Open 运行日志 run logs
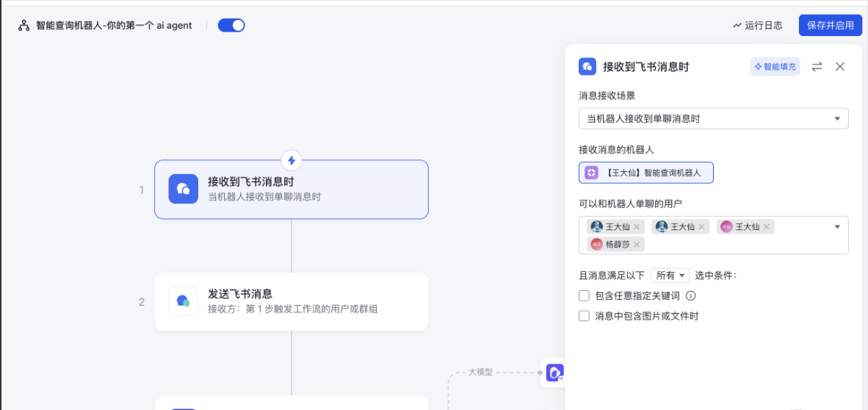 tap(757, 26)
